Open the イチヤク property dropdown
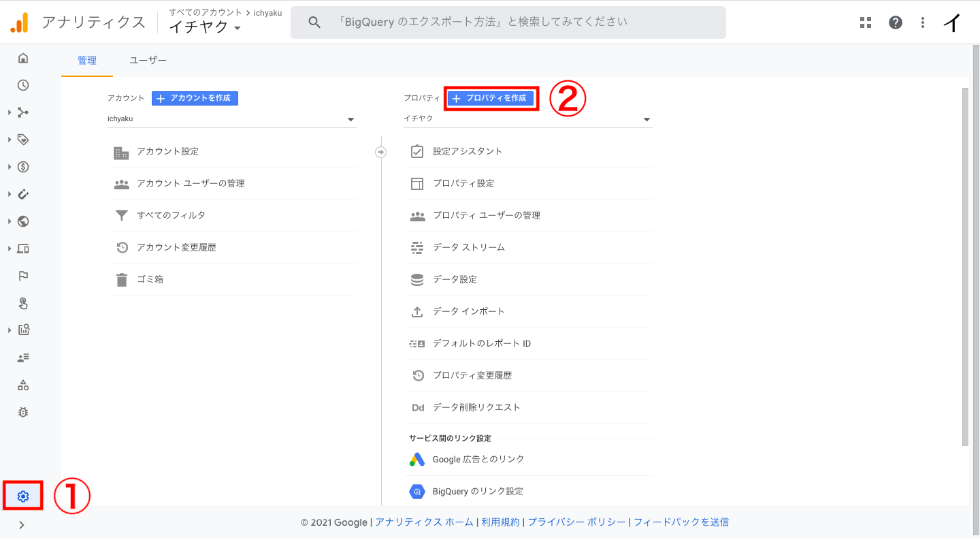 [x=528, y=119]
